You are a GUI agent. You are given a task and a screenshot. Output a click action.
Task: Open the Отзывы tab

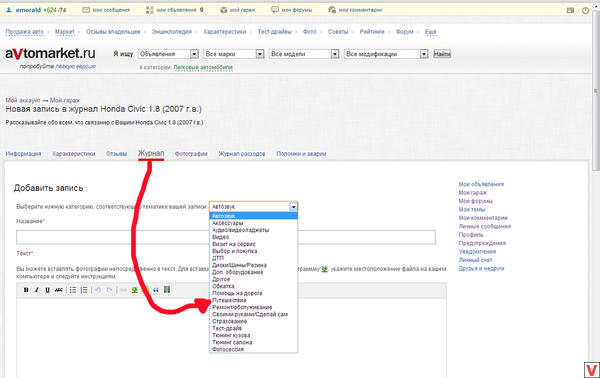pos(116,154)
